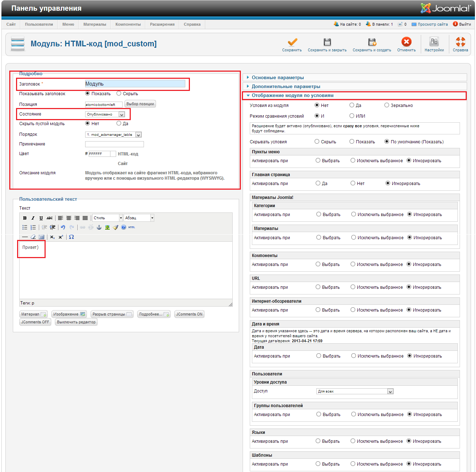Click the Цвет hex color field FFFFFF

(x=99, y=154)
